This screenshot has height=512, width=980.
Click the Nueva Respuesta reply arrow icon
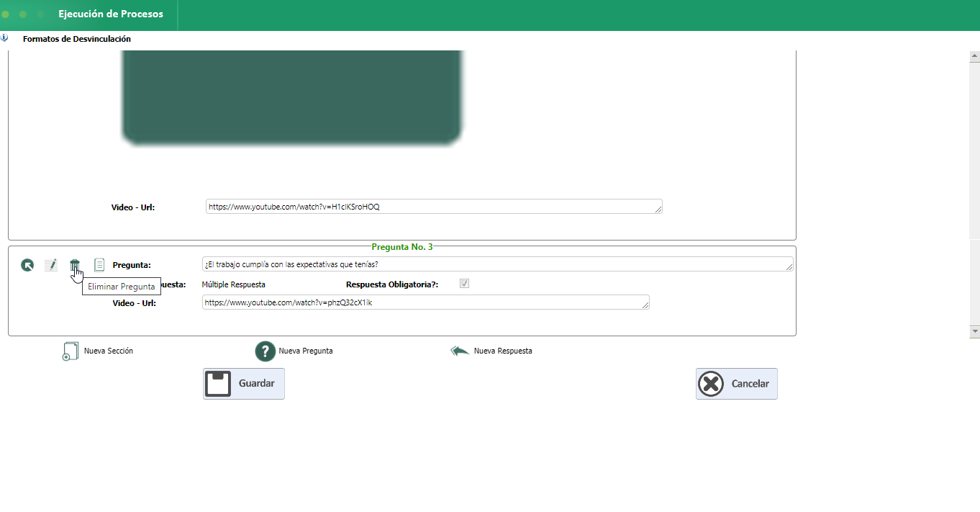click(460, 351)
